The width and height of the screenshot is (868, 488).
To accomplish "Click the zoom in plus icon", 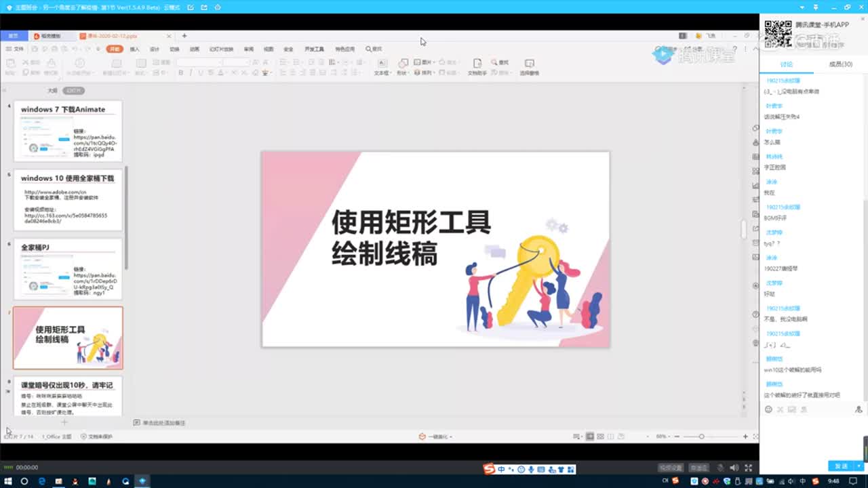I will pyautogui.click(x=745, y=436).
